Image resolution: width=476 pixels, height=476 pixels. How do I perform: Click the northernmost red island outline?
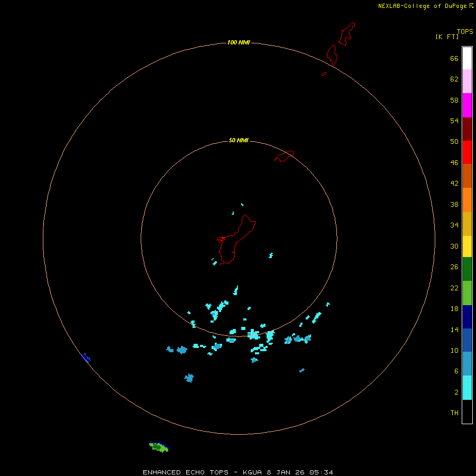click(x=347, y=34)
